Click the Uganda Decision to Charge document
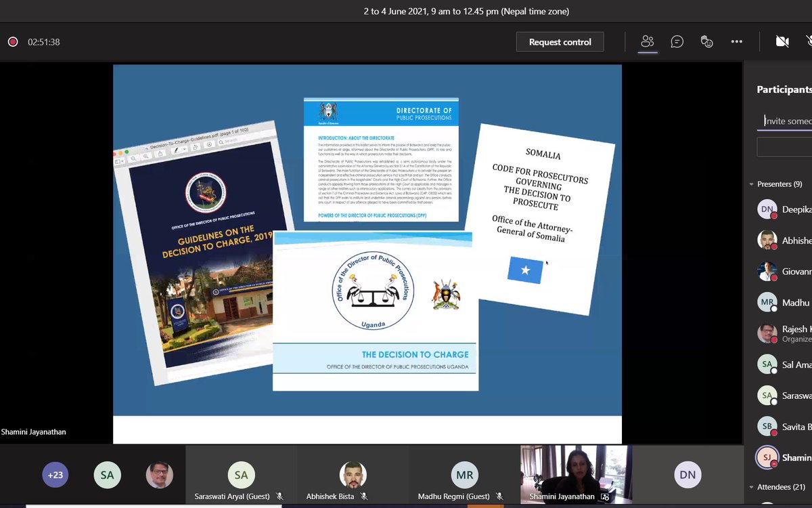 click(x=376, y=311)
